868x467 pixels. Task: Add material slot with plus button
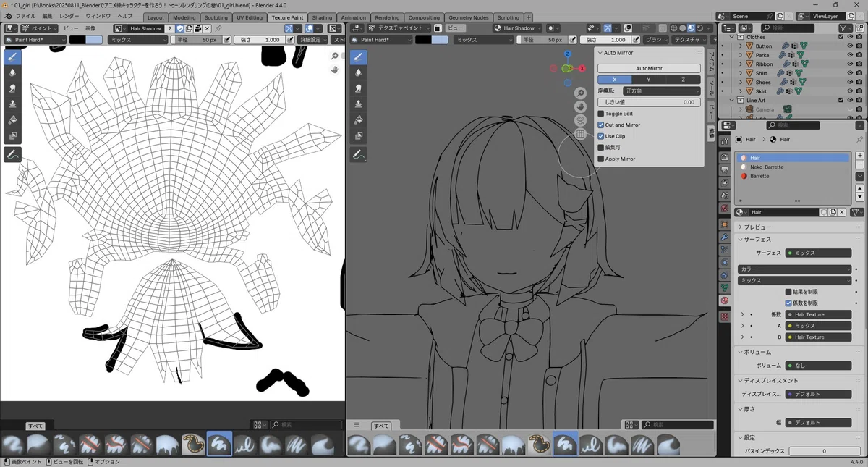point(859,156)
